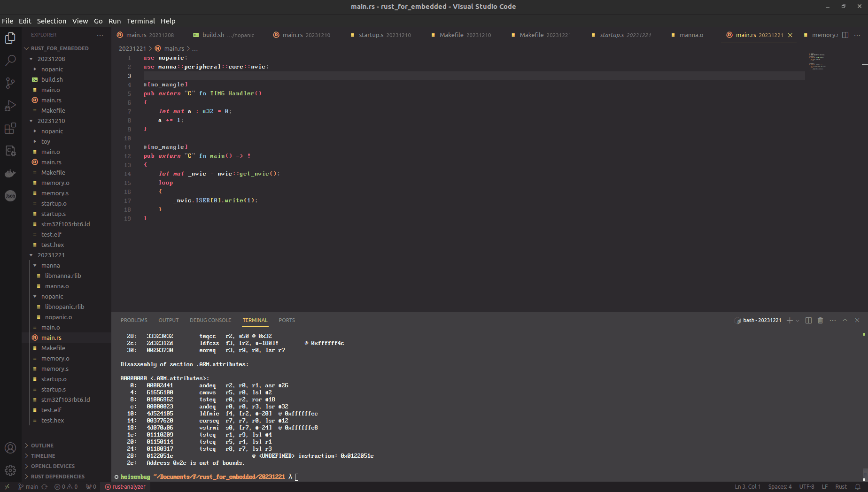The height and width of the screenshot is (492, 868).
Task: Expand the OUTLINE section
Action: pos(67,446)
